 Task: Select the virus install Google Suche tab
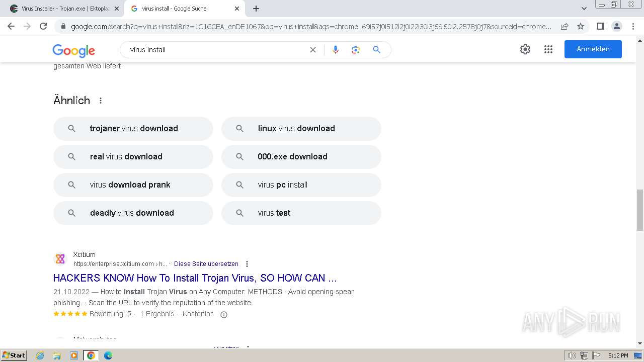(184, 9)
